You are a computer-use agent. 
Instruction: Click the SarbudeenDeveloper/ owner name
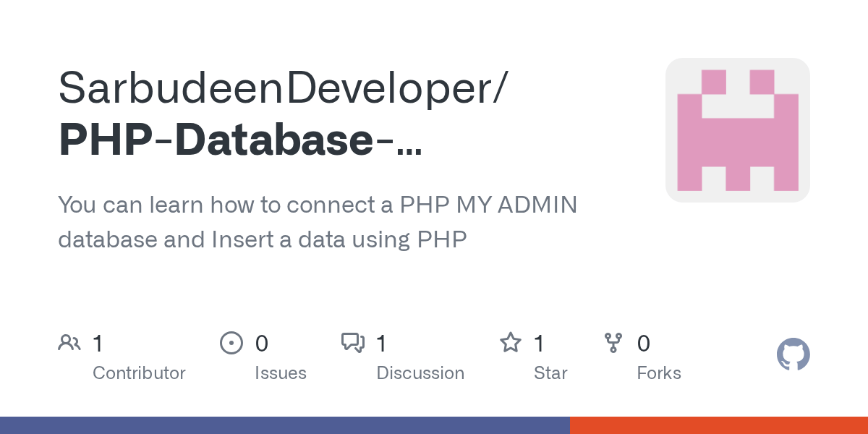(x=284, y=88)
